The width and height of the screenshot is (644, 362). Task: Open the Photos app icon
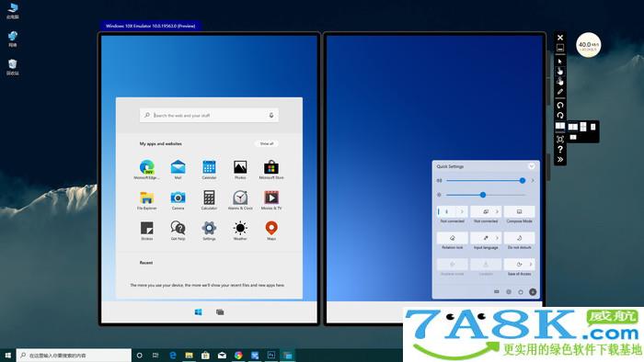click(x=240, y=167)
